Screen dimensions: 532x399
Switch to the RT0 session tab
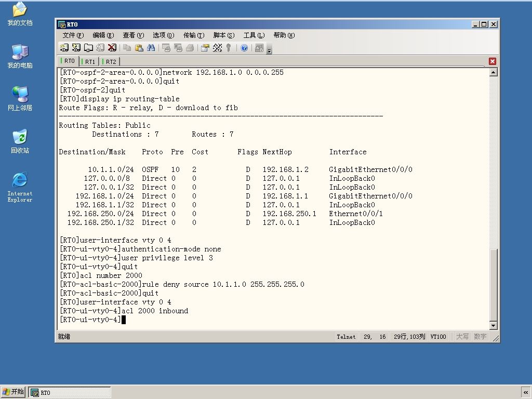(69, 61)
